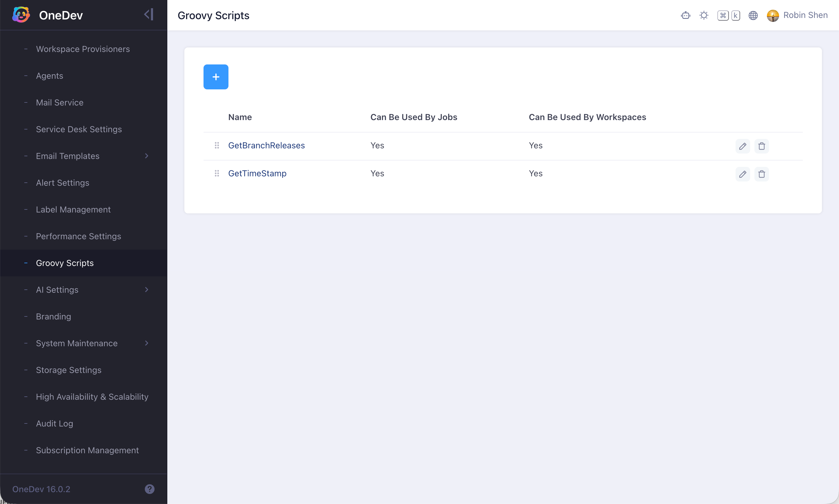
Task: Click GetTimeStamp Workspaces 'Yes' cell
Action: click(535, 174)
